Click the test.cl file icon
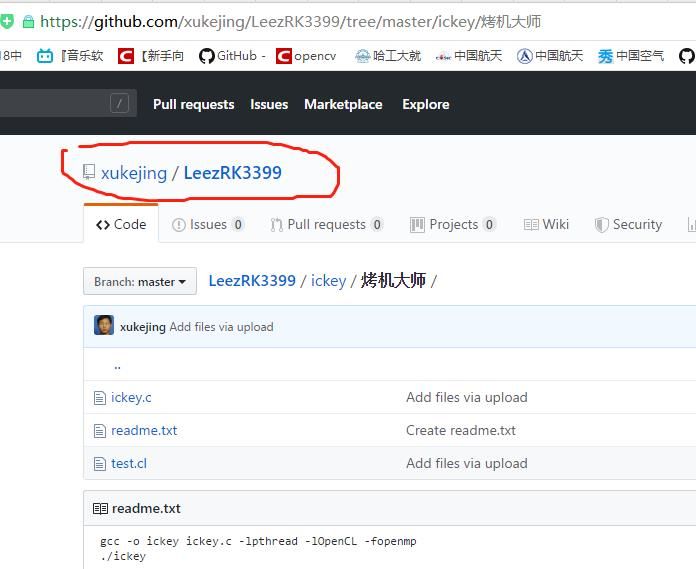Viewport: 696px width, 569px height. pyautogui.click(x=100, y=464)
